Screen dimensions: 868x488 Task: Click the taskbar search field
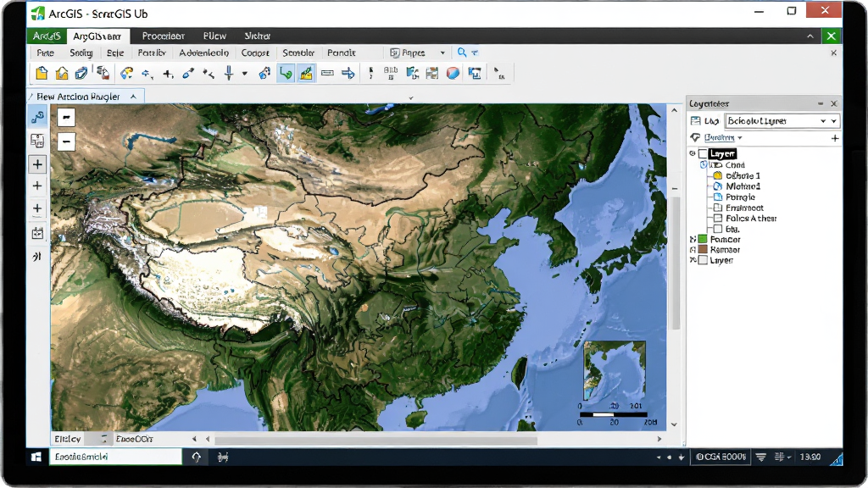(115, 457)
